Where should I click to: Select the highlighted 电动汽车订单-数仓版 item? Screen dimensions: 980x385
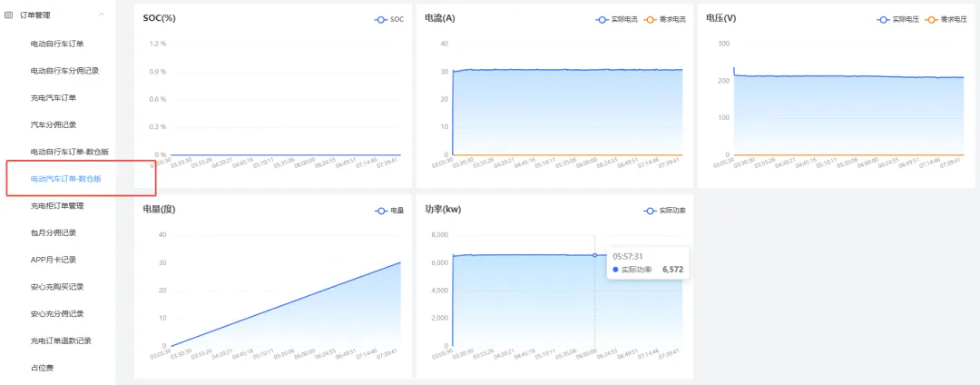73,179
